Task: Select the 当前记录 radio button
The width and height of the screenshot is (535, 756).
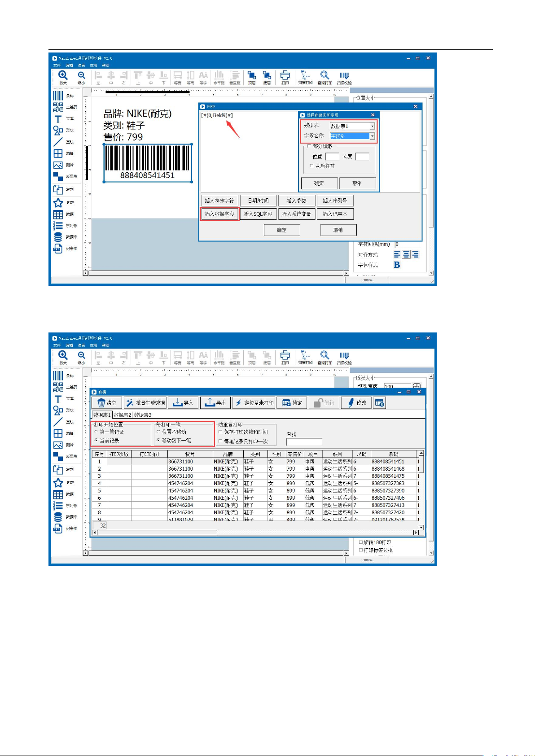Action: 96,440
